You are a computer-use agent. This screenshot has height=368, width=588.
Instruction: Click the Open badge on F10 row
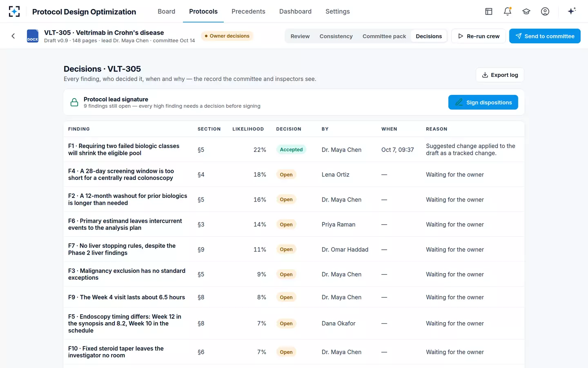[x=286, y=352]
